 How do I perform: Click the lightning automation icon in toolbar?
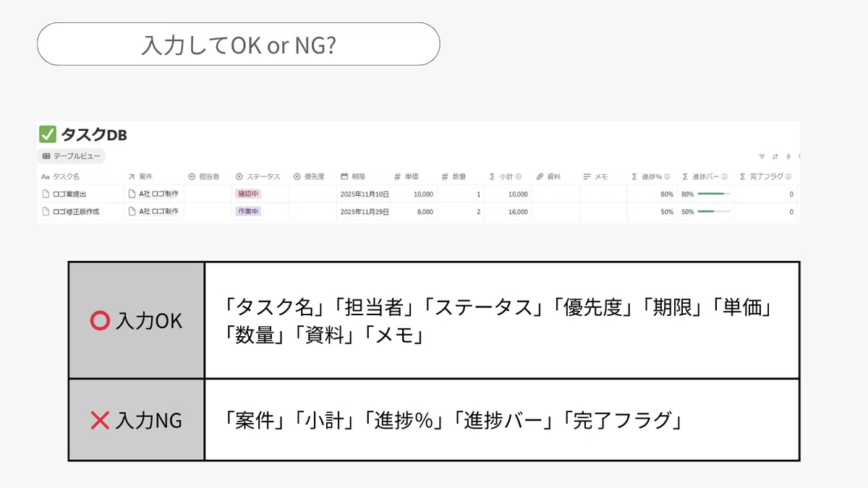(788, 156)
